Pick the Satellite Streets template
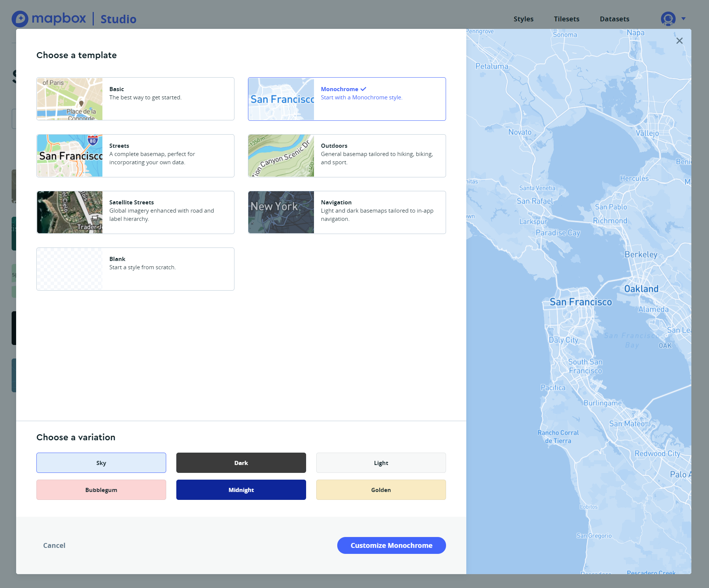The height and width of the screenshot is (588, 709). click(x=135, y=212)
